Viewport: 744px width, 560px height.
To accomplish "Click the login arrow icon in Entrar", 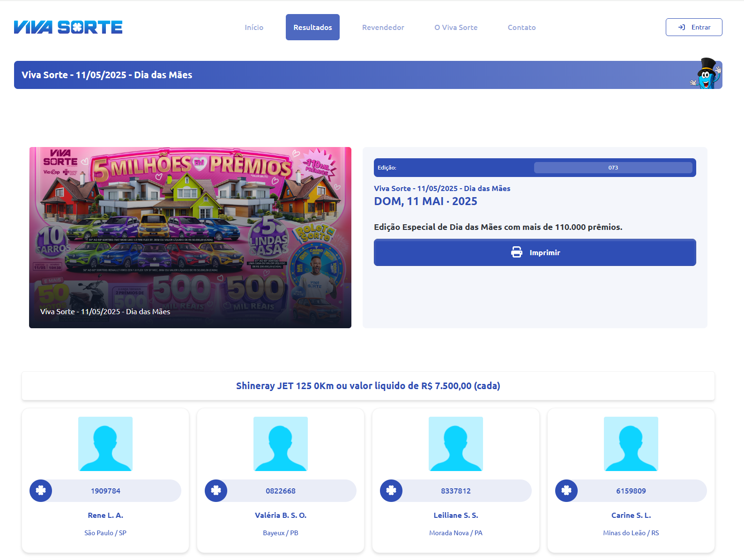I will (x=682, y=27).
